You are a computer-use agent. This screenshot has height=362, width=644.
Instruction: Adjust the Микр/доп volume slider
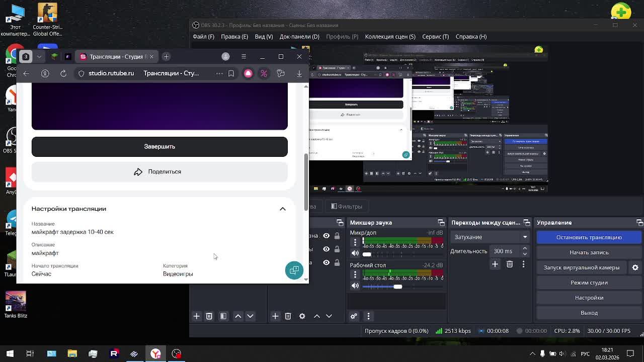click(367, 254)
